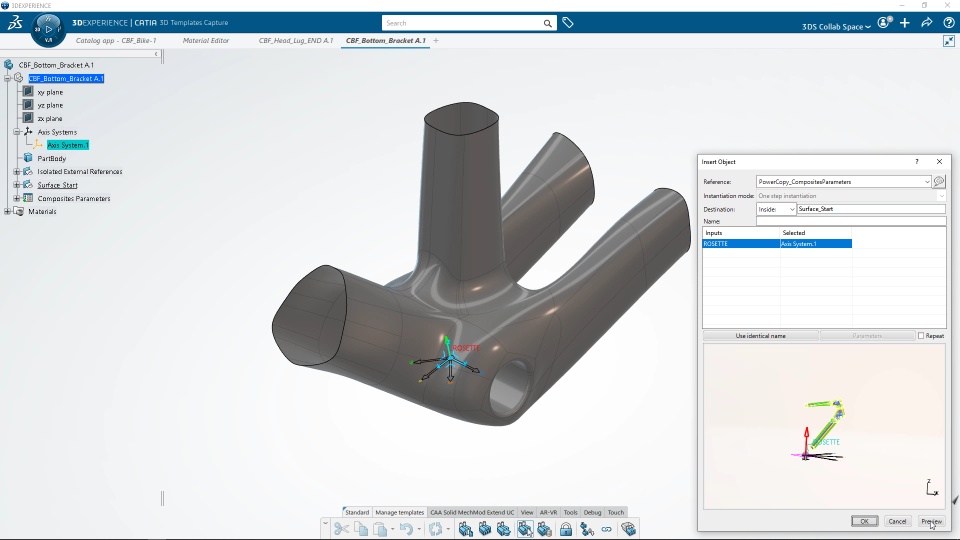Select the View toolbar tab
The height and width of the screenshot is (540, 960).
coord(527,512)
